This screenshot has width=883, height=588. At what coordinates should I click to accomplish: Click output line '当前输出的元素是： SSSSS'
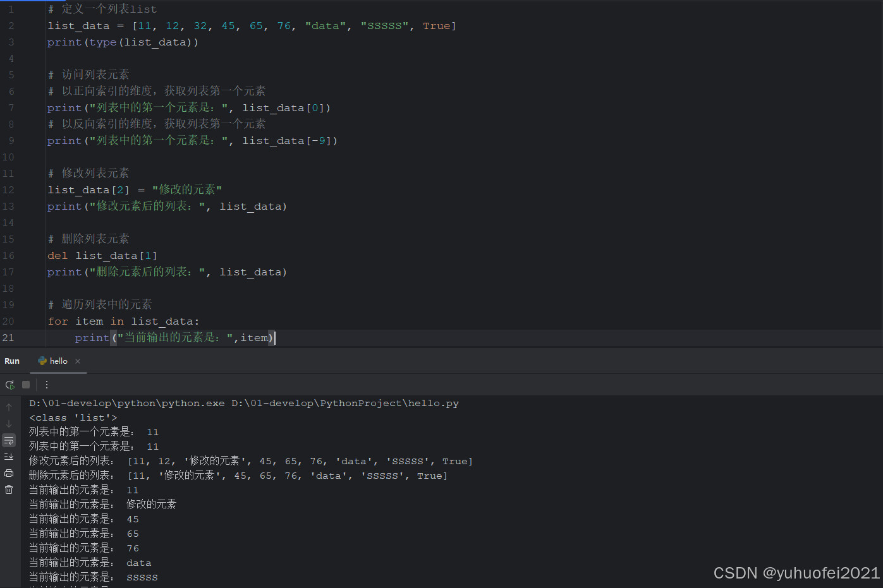click(94, 577)
